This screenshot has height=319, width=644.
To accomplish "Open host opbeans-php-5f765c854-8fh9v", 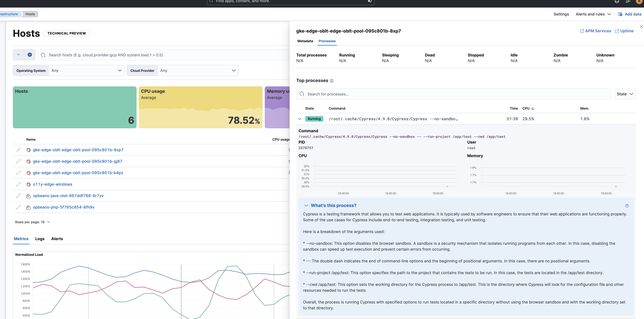I will tap(64, 207).
